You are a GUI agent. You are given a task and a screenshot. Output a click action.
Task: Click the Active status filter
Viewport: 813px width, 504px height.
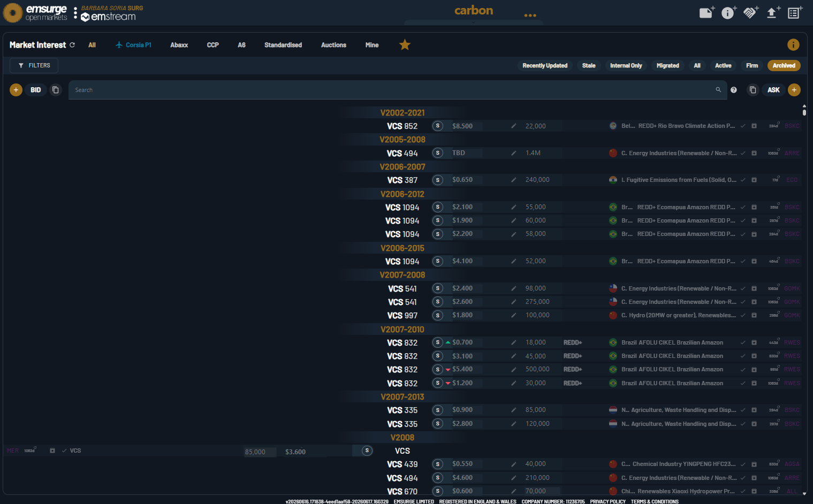[x=723, y=65]
